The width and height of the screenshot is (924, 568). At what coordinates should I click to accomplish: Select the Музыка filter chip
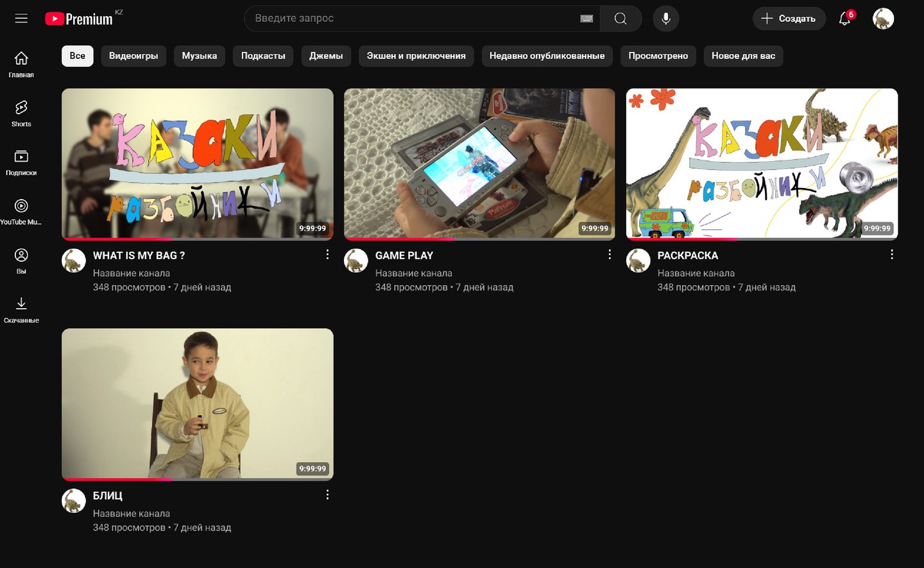click(x=200, y=56)
